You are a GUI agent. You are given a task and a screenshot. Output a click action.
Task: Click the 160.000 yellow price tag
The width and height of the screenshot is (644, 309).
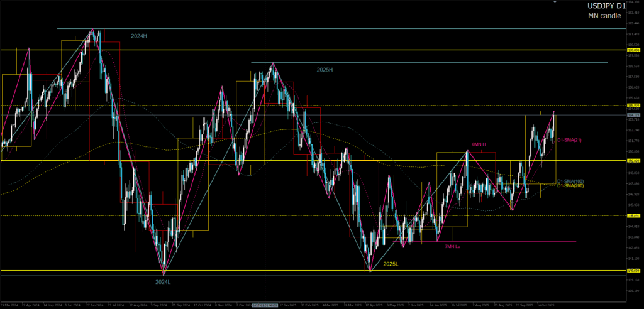coord(634,50)
